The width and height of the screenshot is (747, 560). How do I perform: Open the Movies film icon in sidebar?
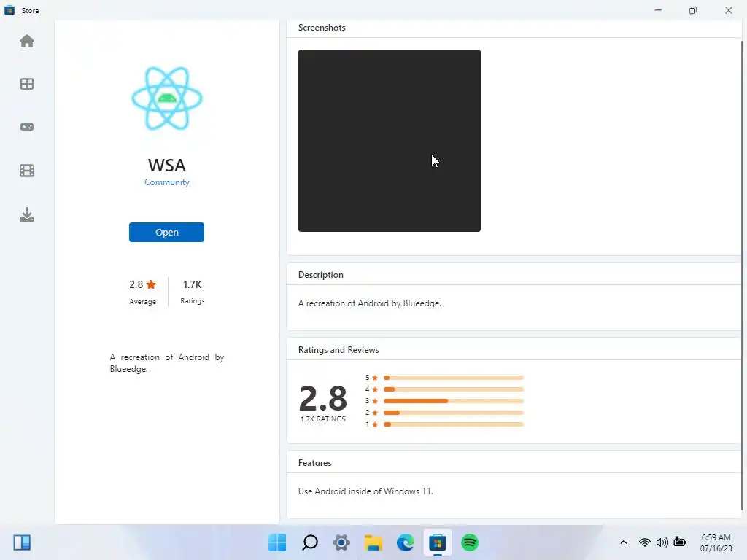click(x=27, y=171)
